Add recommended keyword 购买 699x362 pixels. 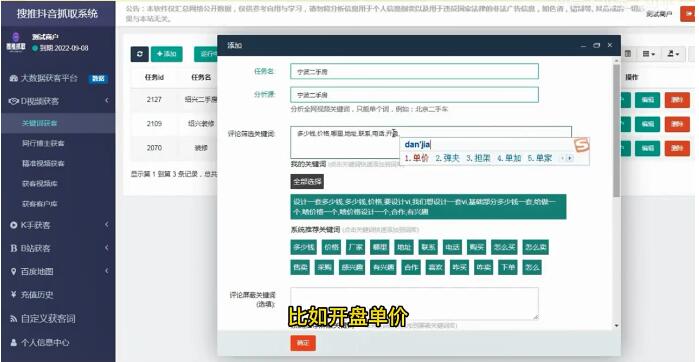pyautogui.click(x=476, y=247)
